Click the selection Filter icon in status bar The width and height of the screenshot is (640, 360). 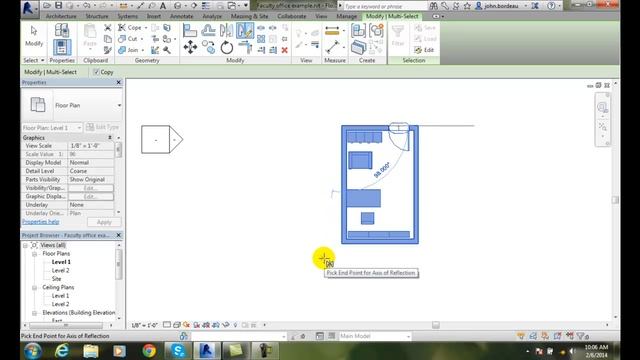tap(581, 336)
